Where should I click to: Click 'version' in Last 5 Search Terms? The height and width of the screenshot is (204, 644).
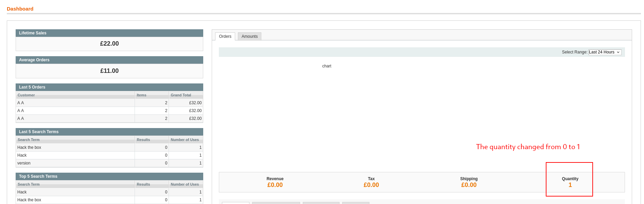coord(24,163)
